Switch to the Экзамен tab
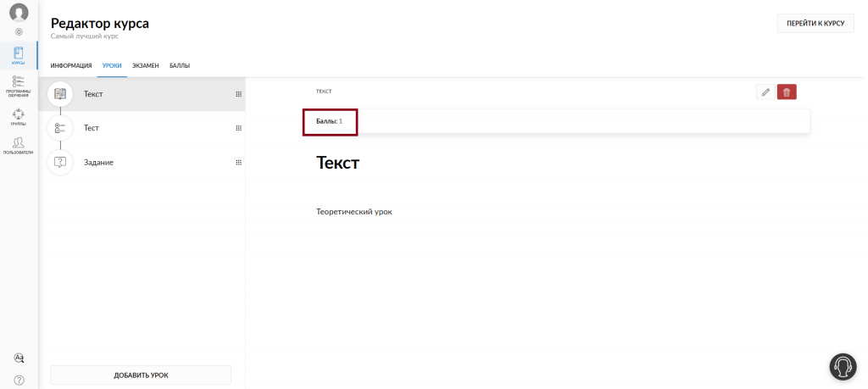This screenshot has width=868, height=389. coord(146,66)
